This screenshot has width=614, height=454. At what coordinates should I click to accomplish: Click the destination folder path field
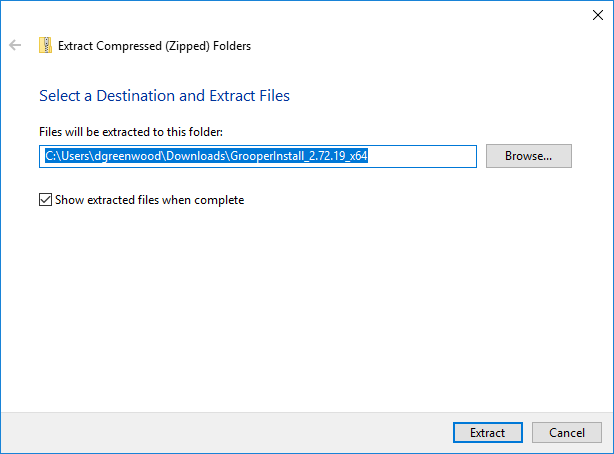tap(258, 156)
